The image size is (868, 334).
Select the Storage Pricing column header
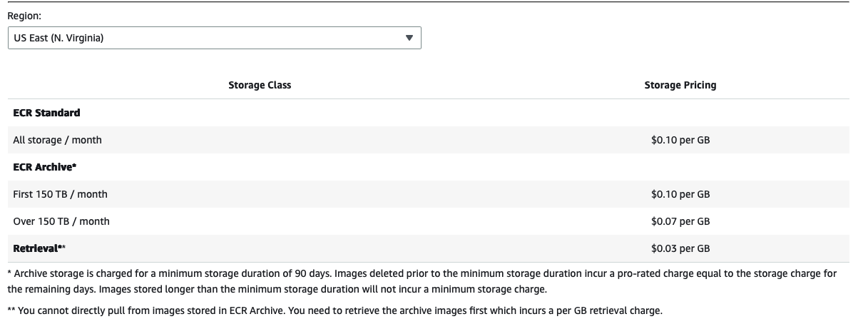point(680,85)
